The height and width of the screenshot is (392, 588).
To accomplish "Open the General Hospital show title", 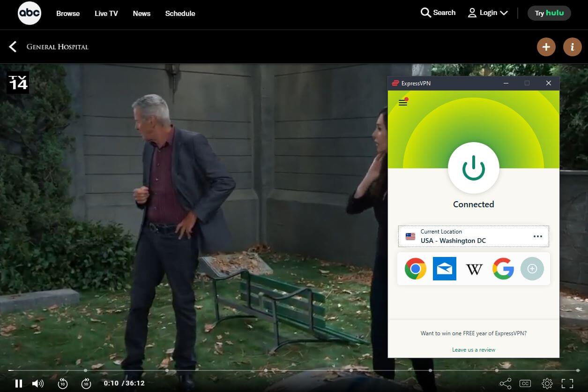I will pos(57,47).
